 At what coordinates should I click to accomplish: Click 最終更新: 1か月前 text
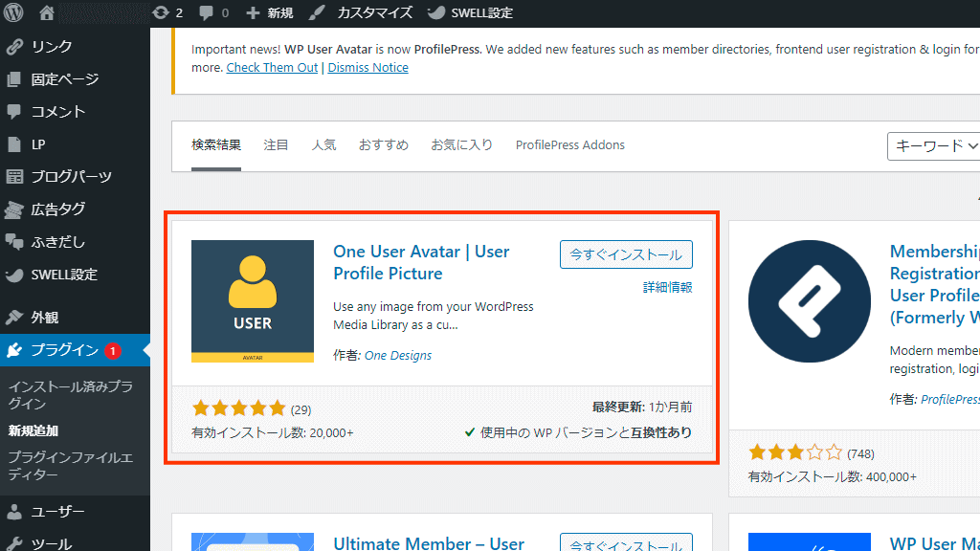(642, 408)
